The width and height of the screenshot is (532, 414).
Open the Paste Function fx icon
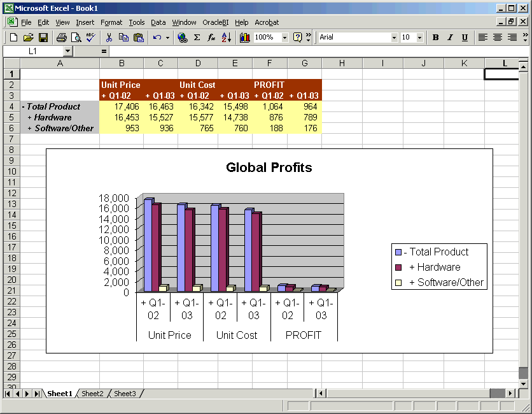point(211,38)
